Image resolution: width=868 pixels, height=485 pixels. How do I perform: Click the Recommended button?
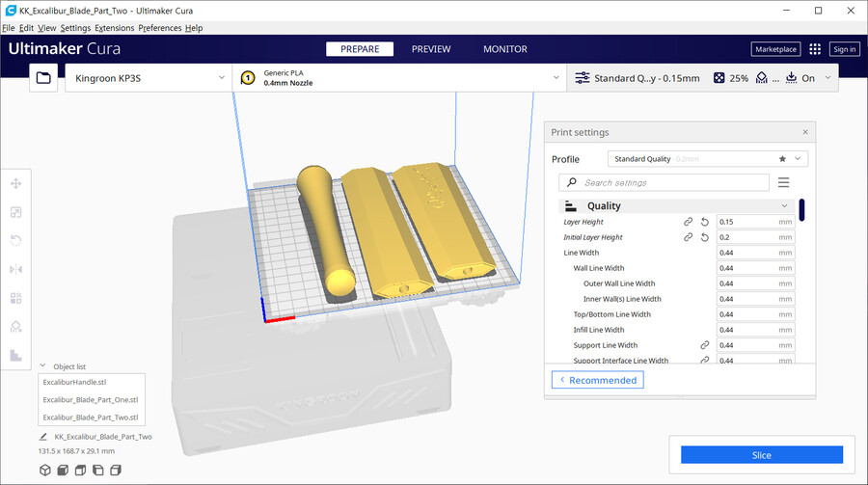point(597,380)
